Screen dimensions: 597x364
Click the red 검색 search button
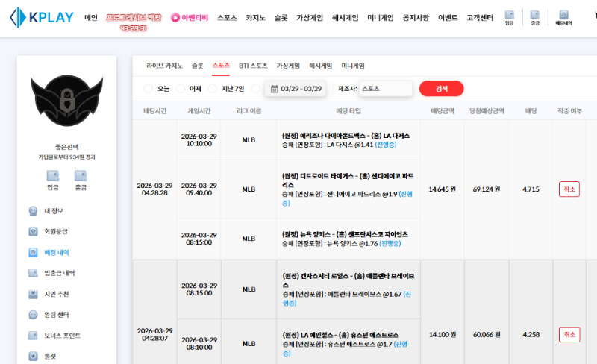(441, 89)
